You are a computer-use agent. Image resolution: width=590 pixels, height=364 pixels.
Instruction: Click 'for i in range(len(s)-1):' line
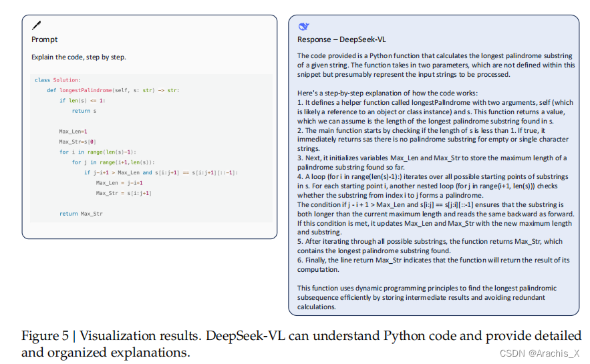[x=98, y=152]
